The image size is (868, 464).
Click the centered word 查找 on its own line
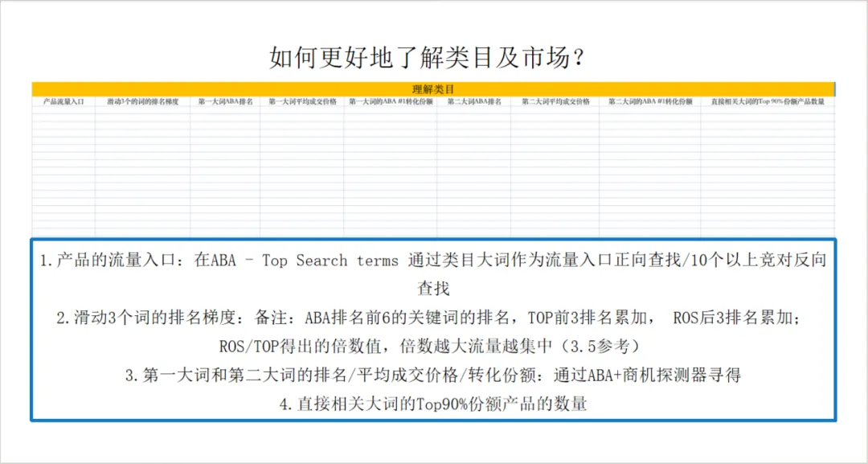coord(433,289)
